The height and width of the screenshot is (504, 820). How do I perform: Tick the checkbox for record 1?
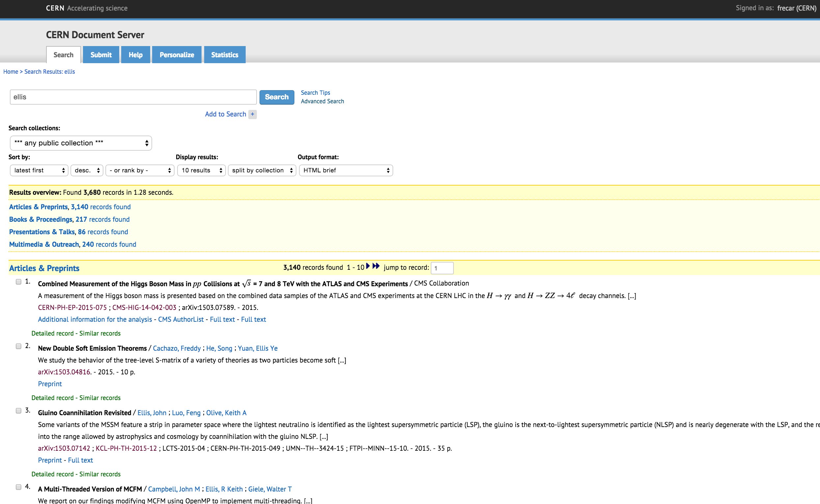(x=19, y=282)
